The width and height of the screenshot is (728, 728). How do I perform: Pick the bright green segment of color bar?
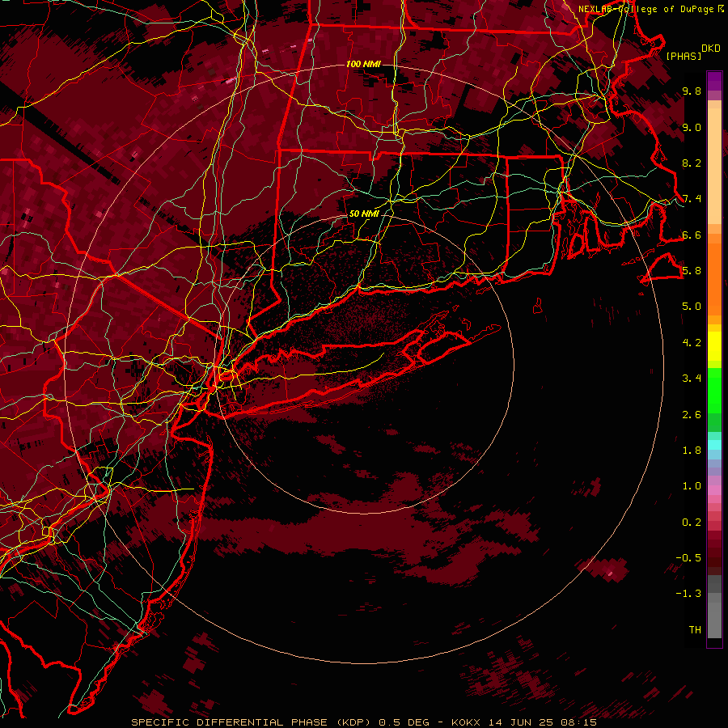(714, 390)
